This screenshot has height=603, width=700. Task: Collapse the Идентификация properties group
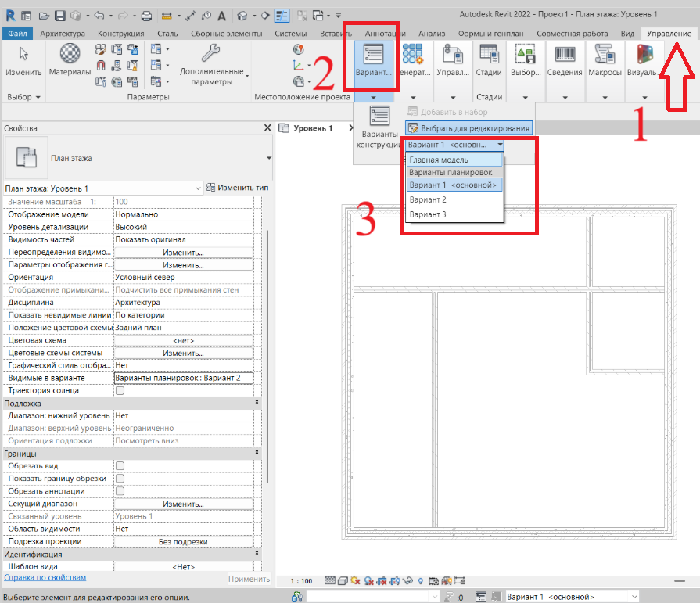pyautogui.click(x=257, y=553)
